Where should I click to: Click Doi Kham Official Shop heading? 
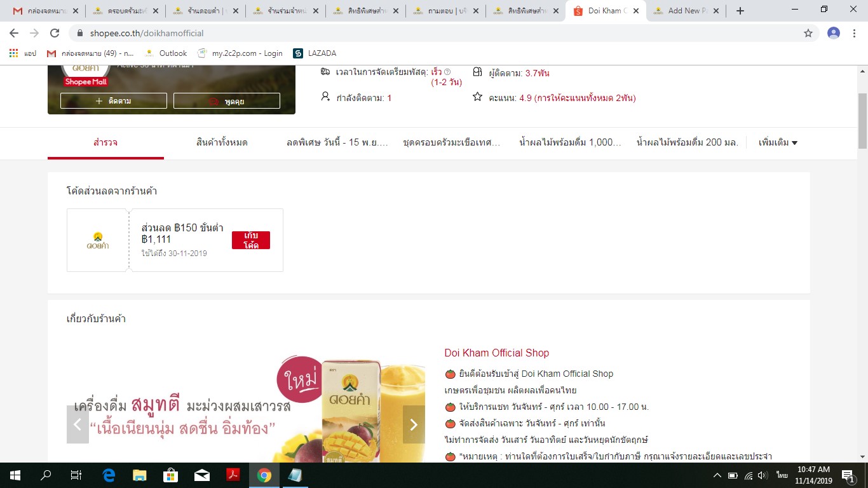click(x=497, y=353)
